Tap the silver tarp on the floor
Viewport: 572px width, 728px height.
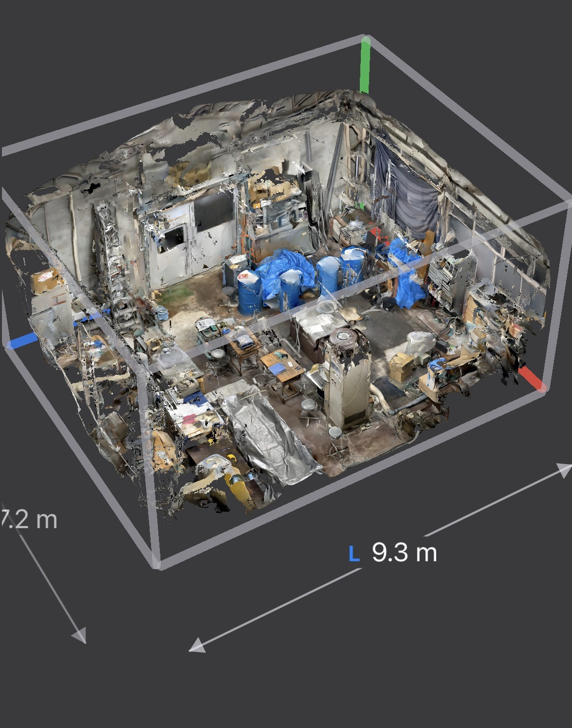tap(269, 437)
